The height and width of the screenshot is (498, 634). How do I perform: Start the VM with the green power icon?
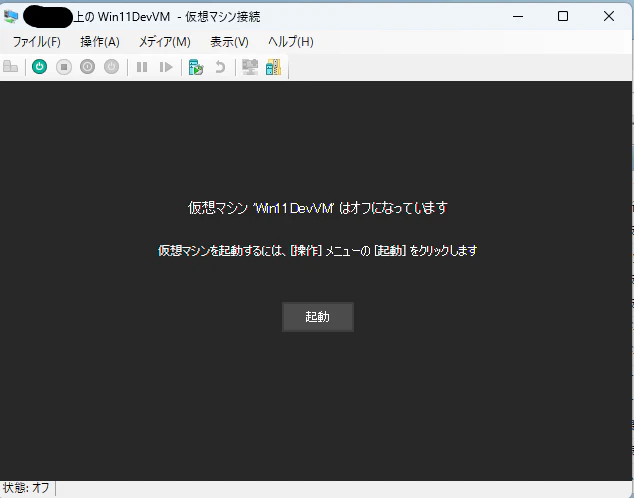pos(40,67)
